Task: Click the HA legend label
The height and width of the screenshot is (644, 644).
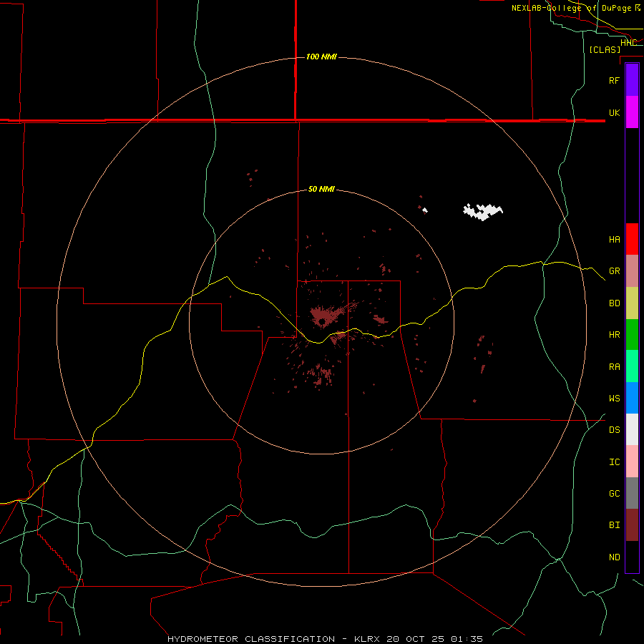Action: (614, 240)
